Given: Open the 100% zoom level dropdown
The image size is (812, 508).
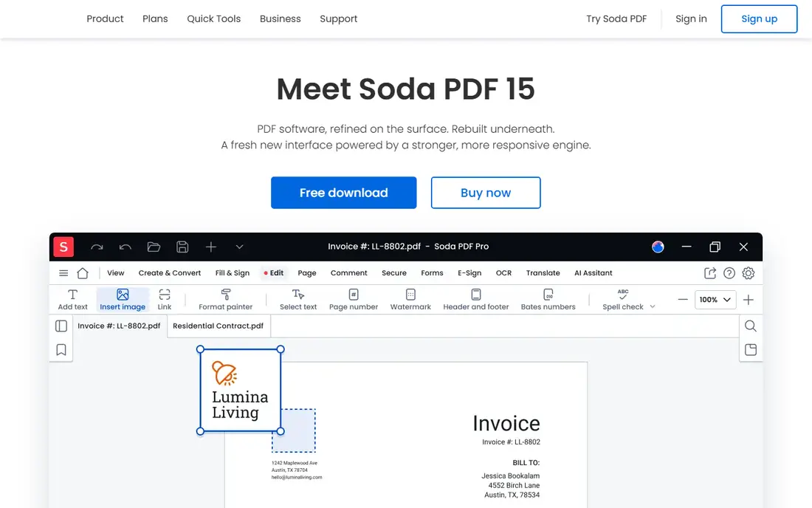Looking at the screenshot, I should coord(715,300).
